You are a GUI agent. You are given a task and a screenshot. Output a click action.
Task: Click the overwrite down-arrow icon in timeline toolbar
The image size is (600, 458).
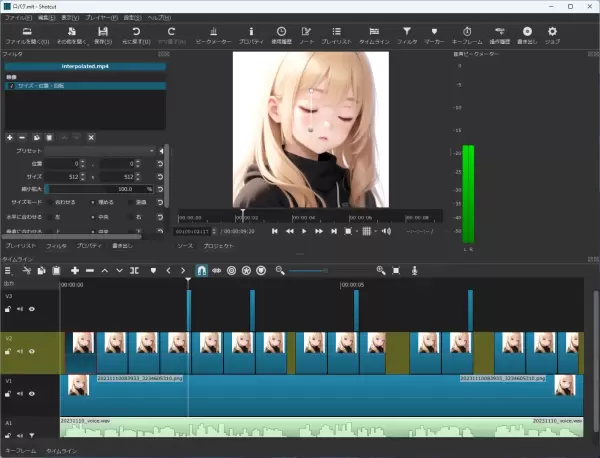click(x=119, y=271)
